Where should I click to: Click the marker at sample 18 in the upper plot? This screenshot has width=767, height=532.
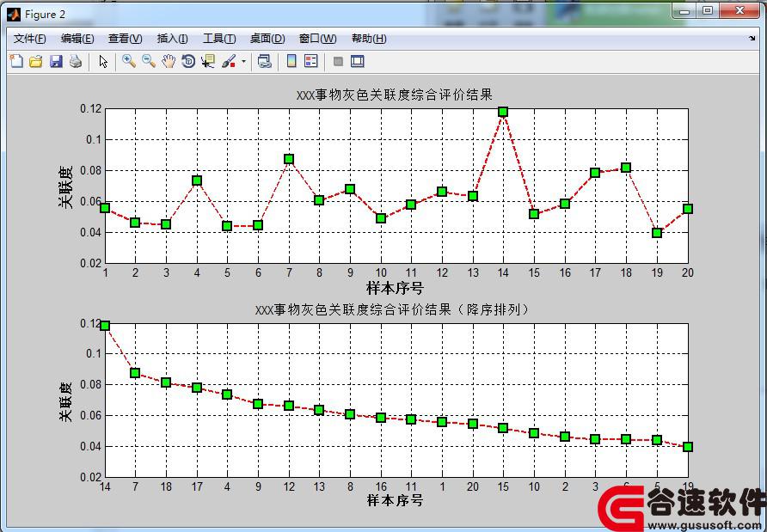626,168
